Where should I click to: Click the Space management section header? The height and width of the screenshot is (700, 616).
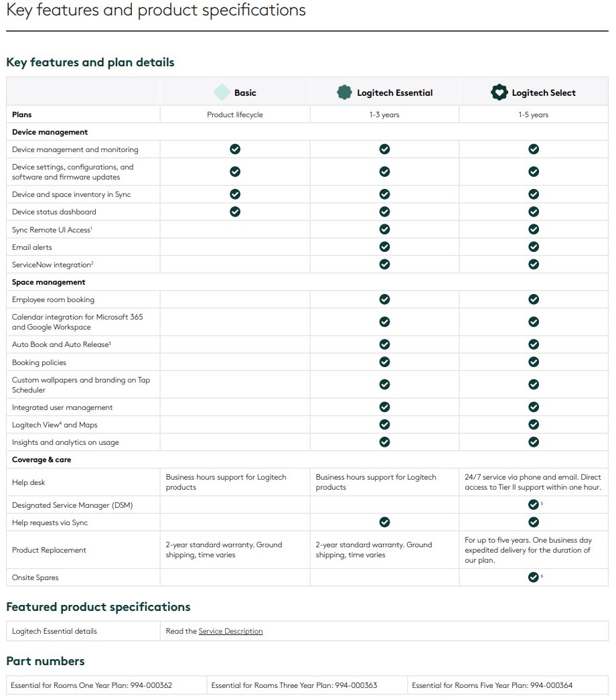coord(48,282)
